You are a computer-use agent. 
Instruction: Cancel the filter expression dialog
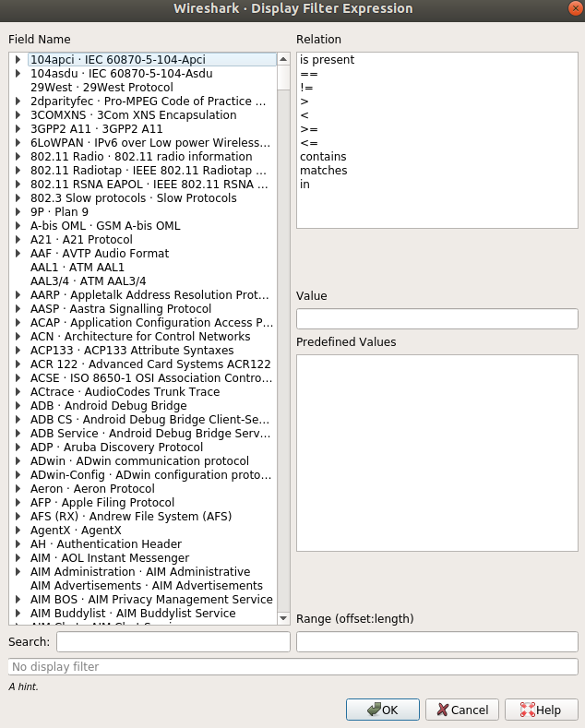click(x=462, y=710)
